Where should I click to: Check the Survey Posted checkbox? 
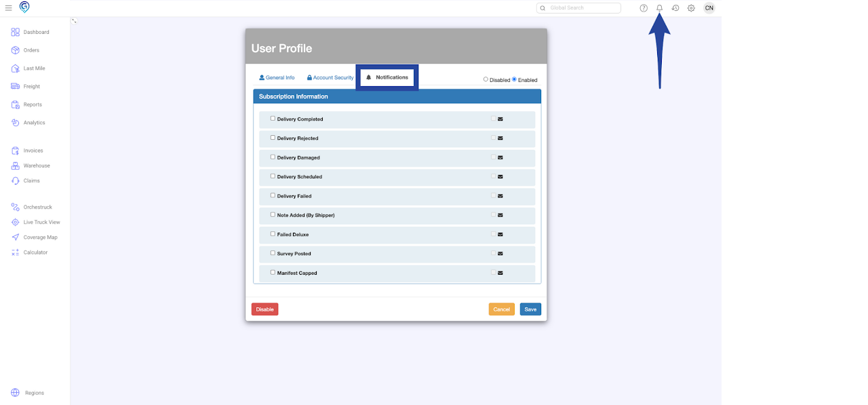coord(273,253)
